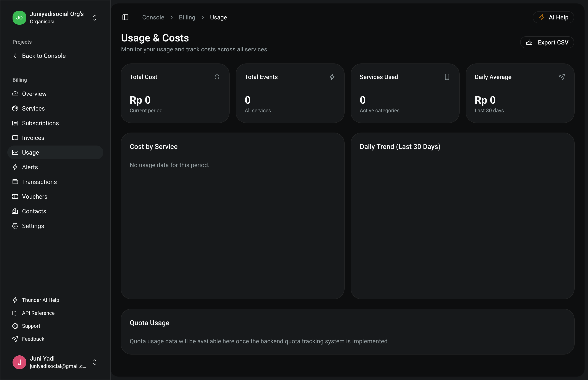Go to billing Contacts
The image size is (588, 380).
(55, 211)
